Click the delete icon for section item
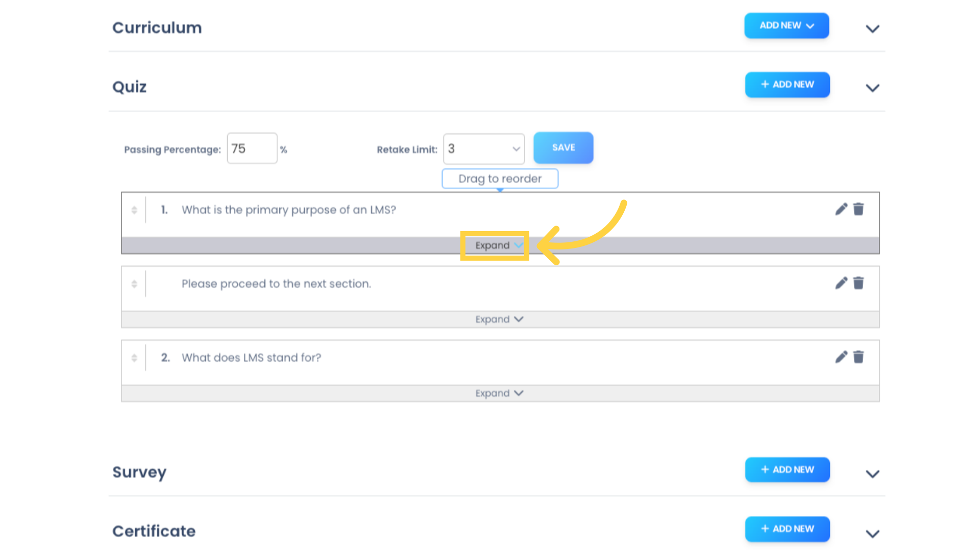The width and height of the screenshot is (980, 551). pos(859,283)
